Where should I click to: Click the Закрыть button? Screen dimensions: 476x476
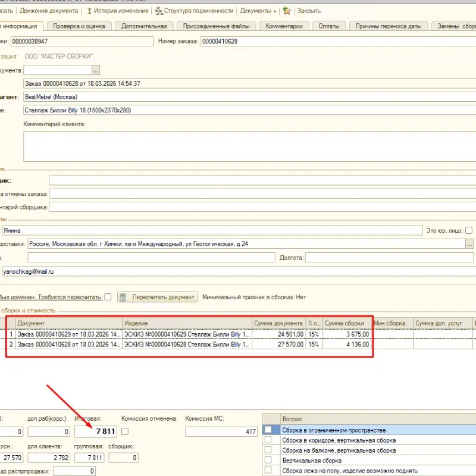pyautogui.click(x=309, y=11)
